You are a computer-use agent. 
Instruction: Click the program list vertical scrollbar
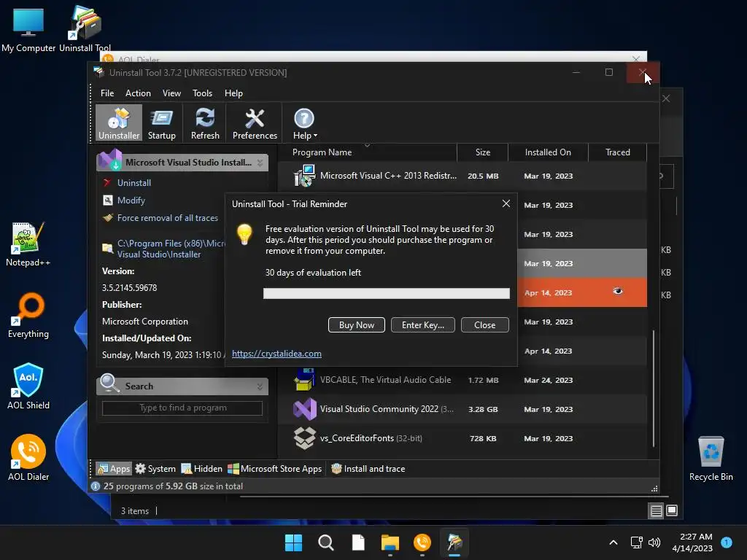click(653, 388)
